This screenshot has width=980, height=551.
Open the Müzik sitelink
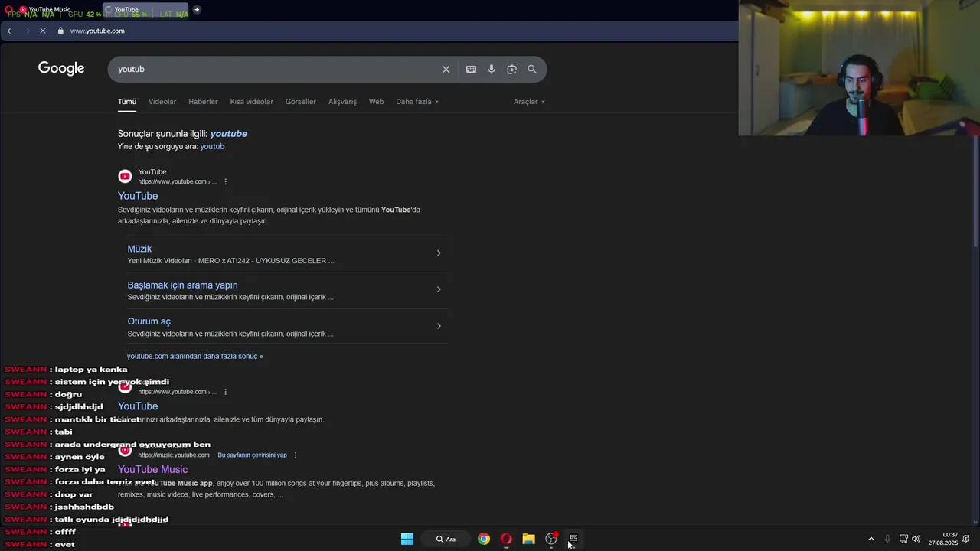pos(139,249)
